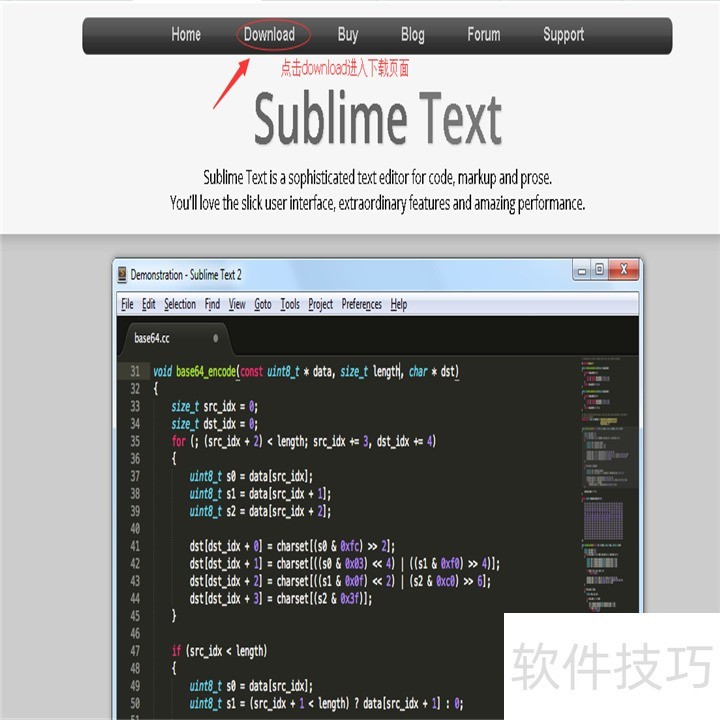The width and height of the screenshot is (720, 720).
Task: Click the 'Sublime Text' page heading
Action: click(x=377, y=118)
